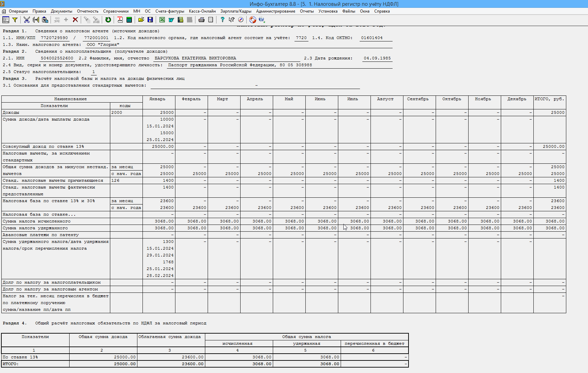Click the print preview page icon
This screenshot has height=373, width=588.
pyautogui.click(x=211, y=20)
